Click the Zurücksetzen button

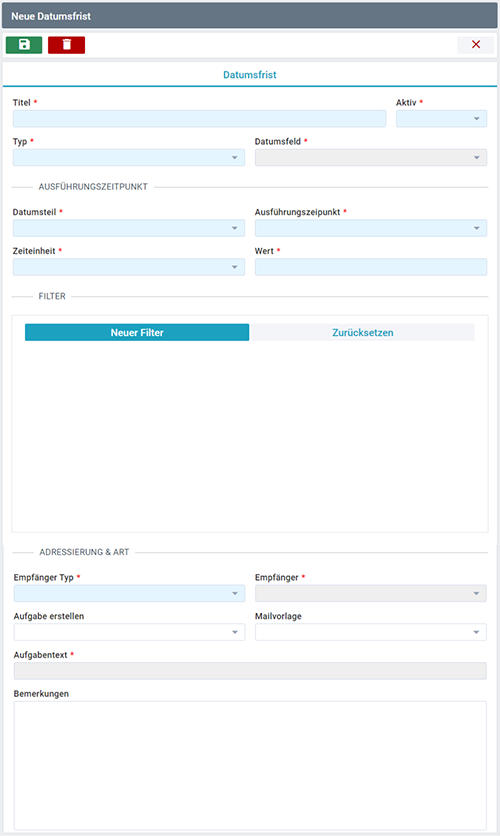pos(362,332)
